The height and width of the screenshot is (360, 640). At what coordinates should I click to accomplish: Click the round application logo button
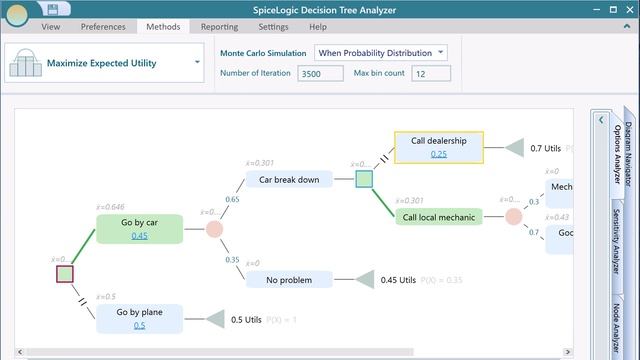16,15
